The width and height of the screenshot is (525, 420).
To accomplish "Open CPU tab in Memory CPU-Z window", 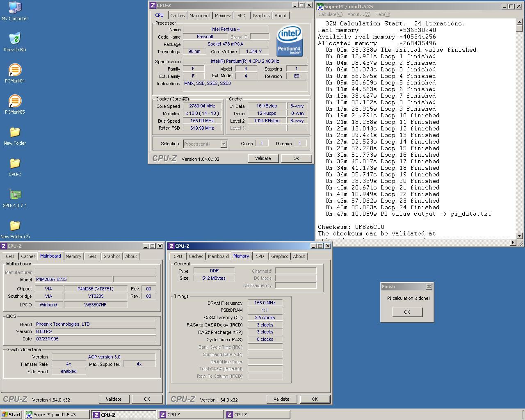I will (178, 256).
